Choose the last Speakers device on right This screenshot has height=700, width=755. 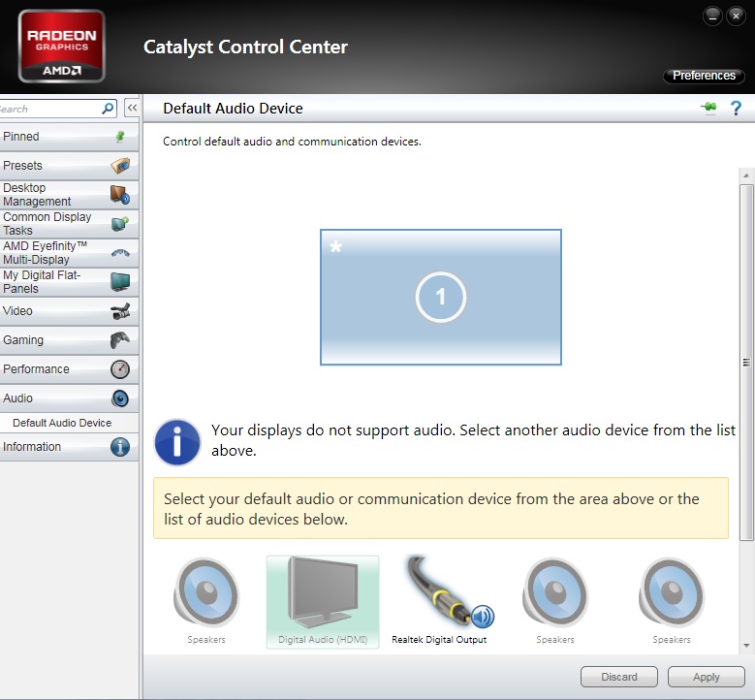click(671, 598)
